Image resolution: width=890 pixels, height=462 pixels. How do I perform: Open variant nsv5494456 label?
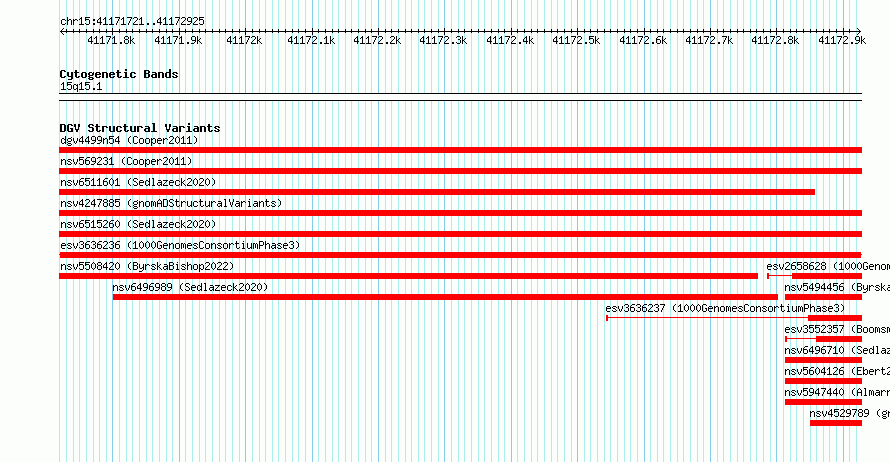tap(837, 288)
